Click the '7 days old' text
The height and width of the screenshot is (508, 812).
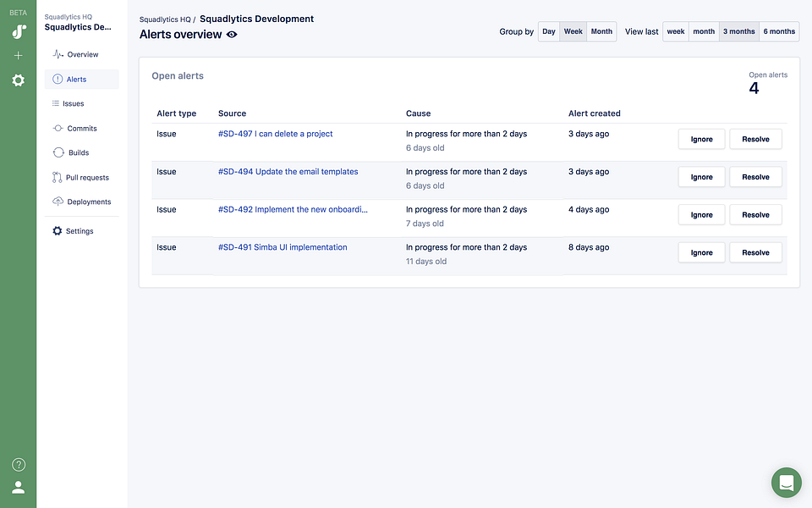[x=425, y=224]
